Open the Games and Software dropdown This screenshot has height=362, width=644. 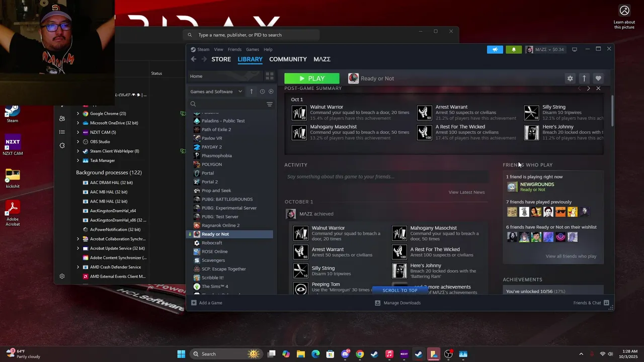click(216, 92)
